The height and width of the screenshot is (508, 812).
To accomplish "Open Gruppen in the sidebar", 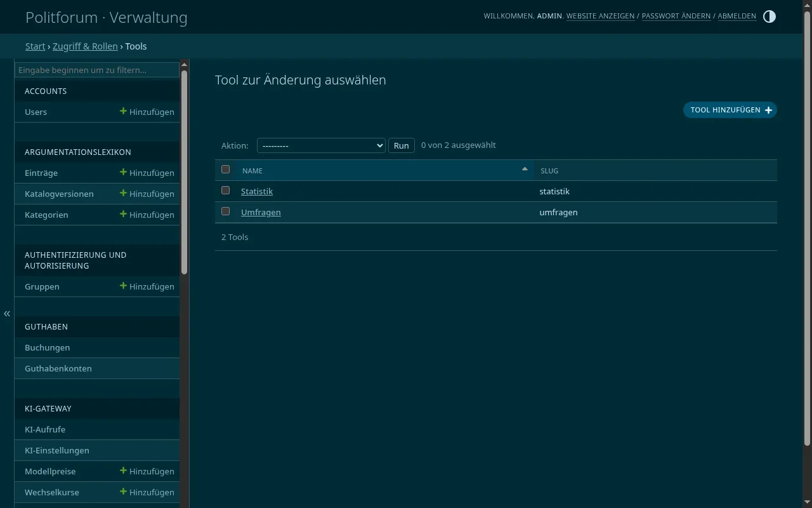I will click(x=42, y=286).
